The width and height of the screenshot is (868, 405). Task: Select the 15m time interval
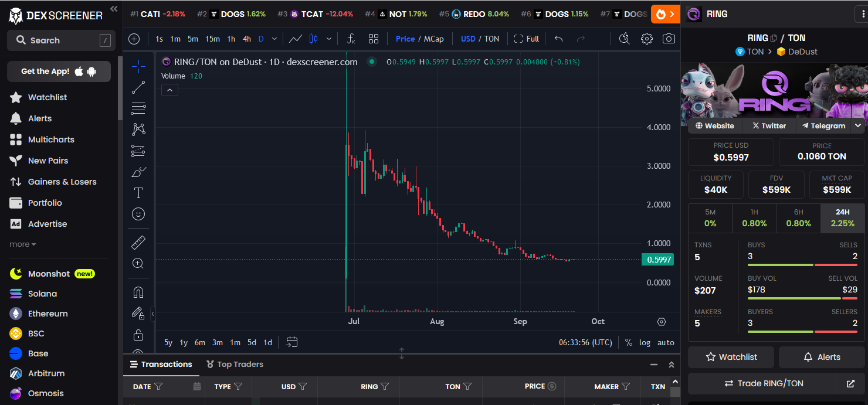pyautogui.click(x=212, y=39)
